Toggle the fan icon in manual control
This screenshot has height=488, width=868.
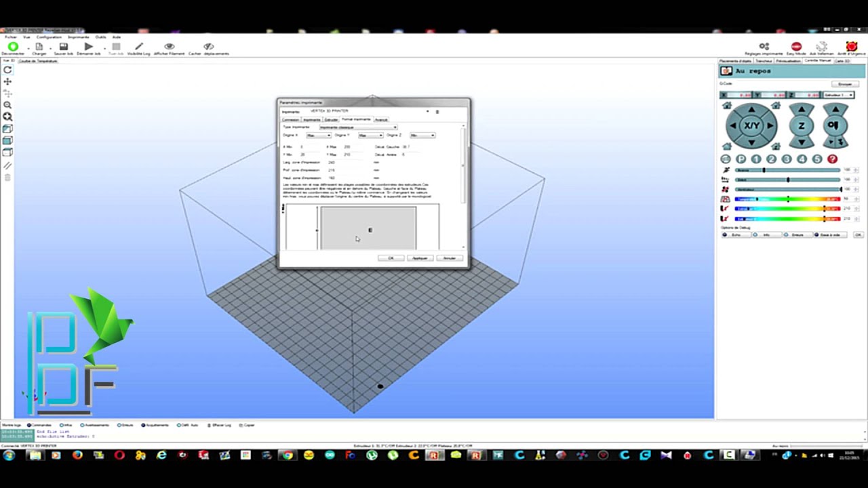point(725,189)
